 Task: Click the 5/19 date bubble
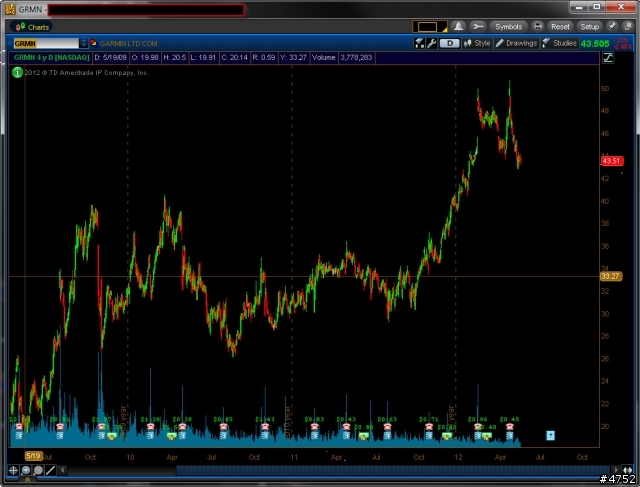point(33,456)
